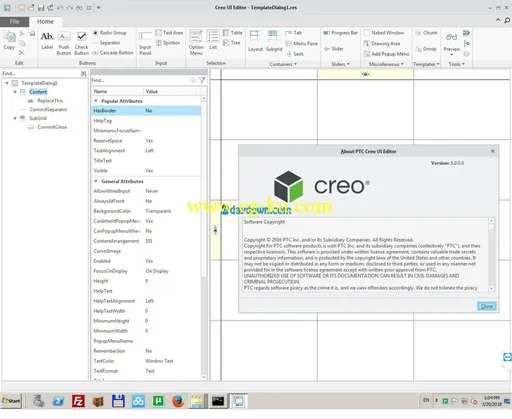
Task: Click the Name column header
Action: coord(117,91)
